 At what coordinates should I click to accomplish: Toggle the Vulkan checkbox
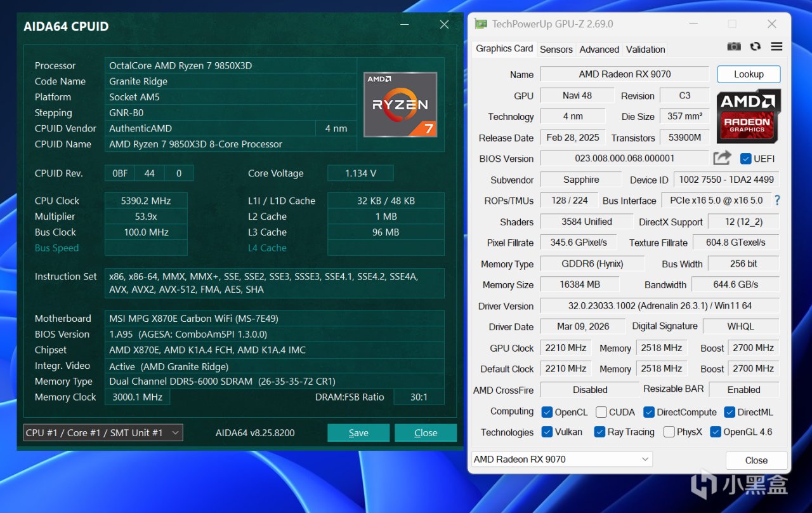tap(547, 432)
